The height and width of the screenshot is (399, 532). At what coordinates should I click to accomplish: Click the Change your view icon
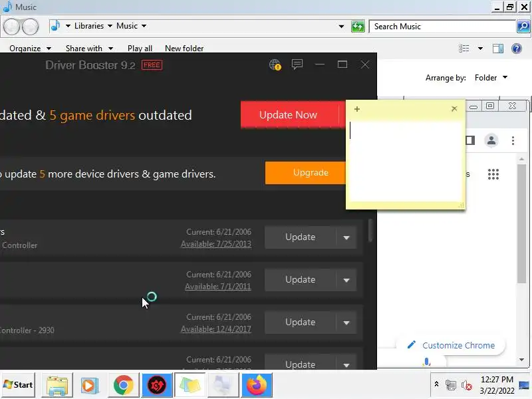pyautogui.click(x=464, y=49)
